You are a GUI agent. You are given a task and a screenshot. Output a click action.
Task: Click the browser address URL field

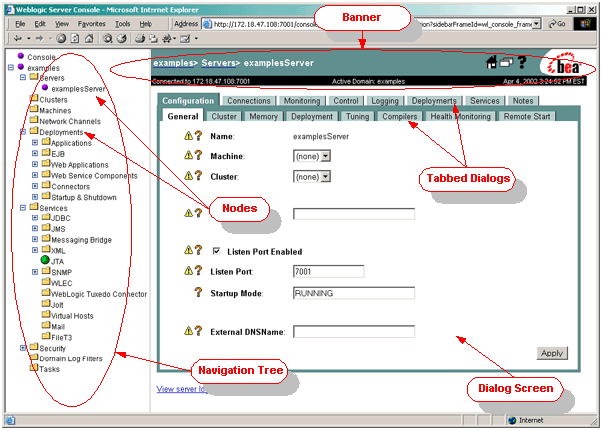(x=368, y=24)
